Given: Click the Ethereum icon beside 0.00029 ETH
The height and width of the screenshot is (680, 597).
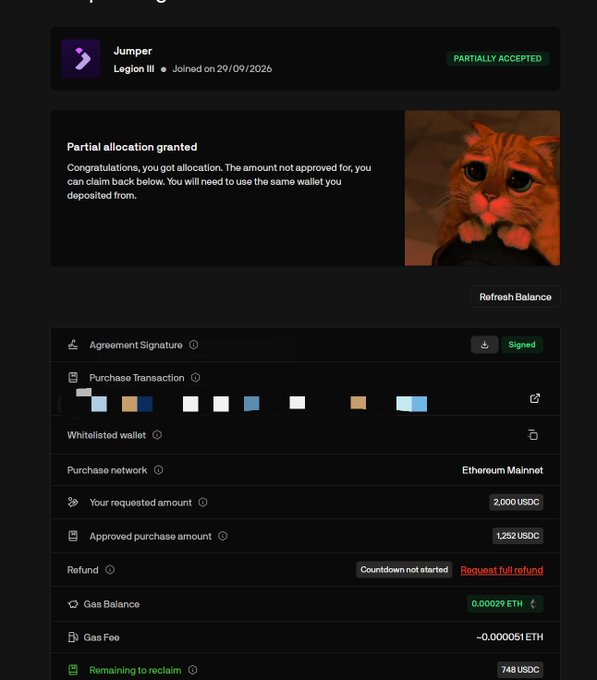Looking at the screenshot, I should pos(533,604).
